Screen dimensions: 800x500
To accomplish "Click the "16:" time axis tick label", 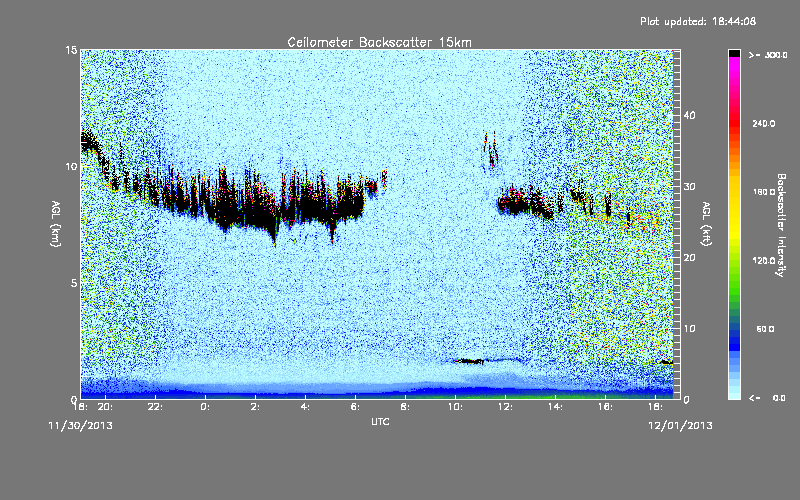I will click(x=605, y=407).
